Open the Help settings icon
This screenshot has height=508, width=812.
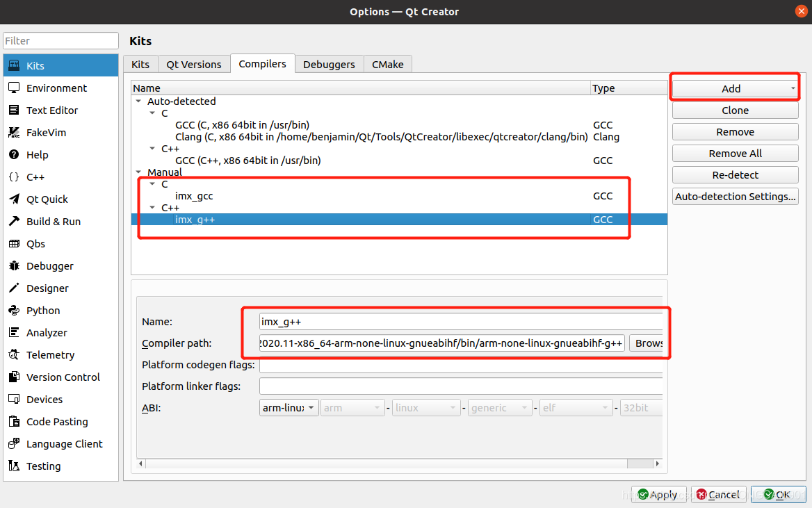(x=14, y=155)
